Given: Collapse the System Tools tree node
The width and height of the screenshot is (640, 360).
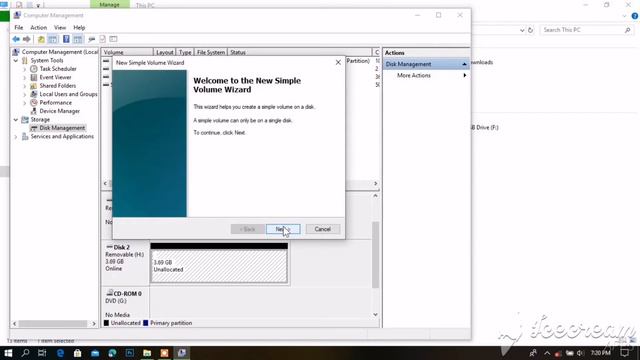Looking at the screenshot, I should pyautogui.click(x=16, y=60).
